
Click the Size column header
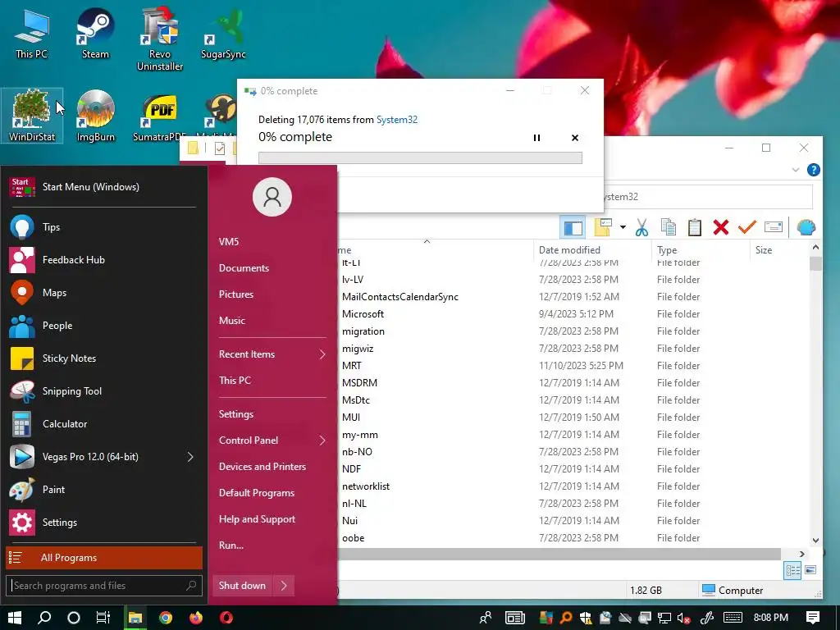(764, 249)
